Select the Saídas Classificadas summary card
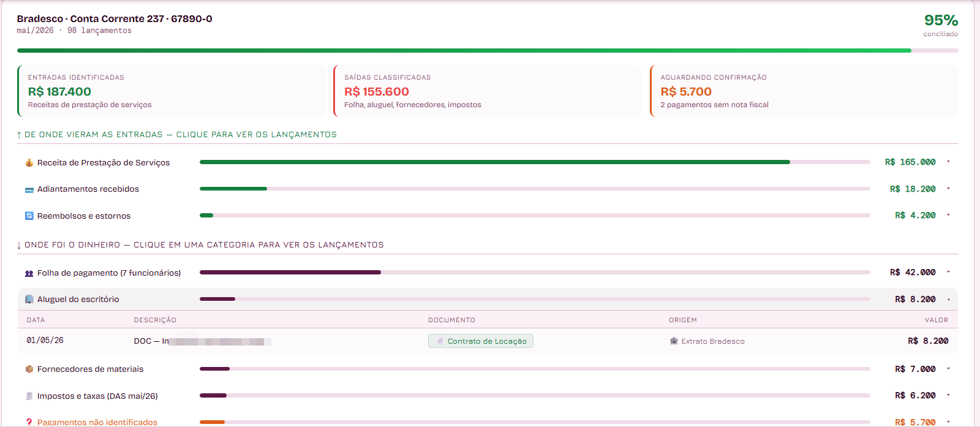The width and height of the screenshot is (980, 427). coord(488,91)
